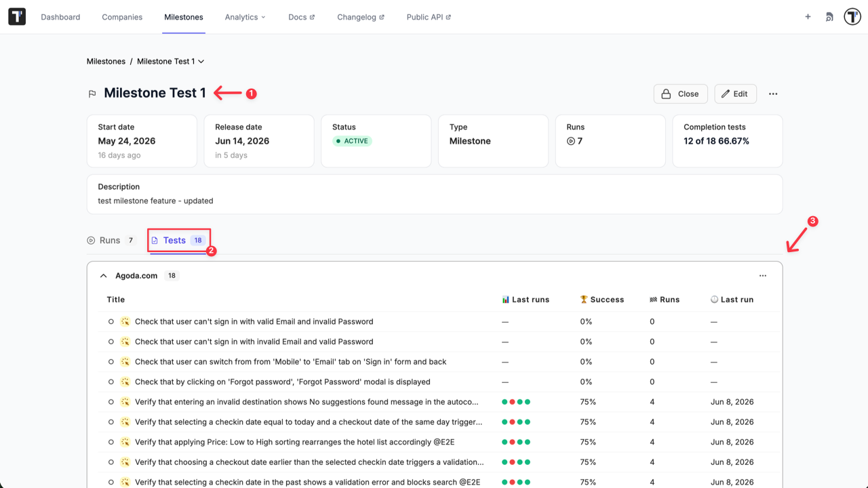Click the Last run column header
868x488 pixels.
[732, 300]
